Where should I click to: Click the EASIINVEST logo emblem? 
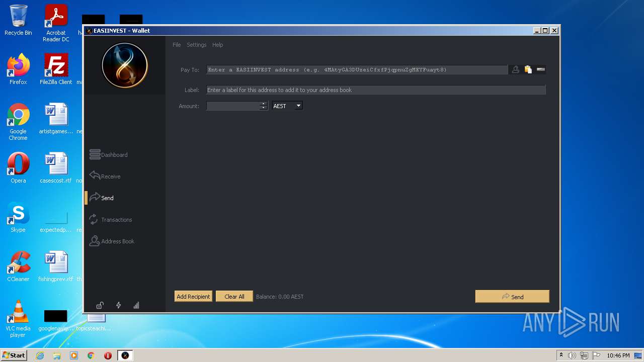click(125, 65)
